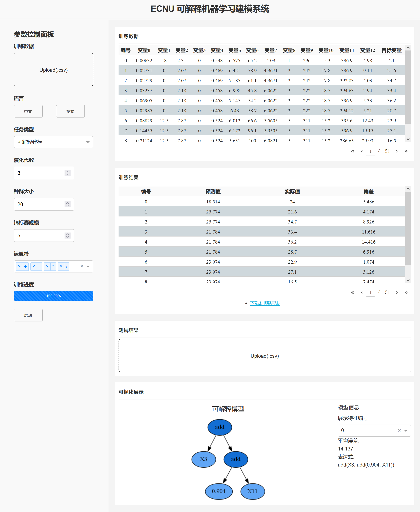Click the 启动 button

28,315
